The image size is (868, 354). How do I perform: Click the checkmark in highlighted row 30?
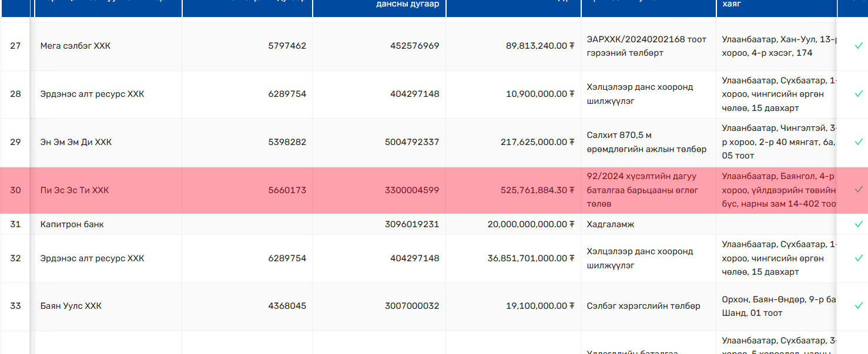pyautogui.click(x=859, y=190)
